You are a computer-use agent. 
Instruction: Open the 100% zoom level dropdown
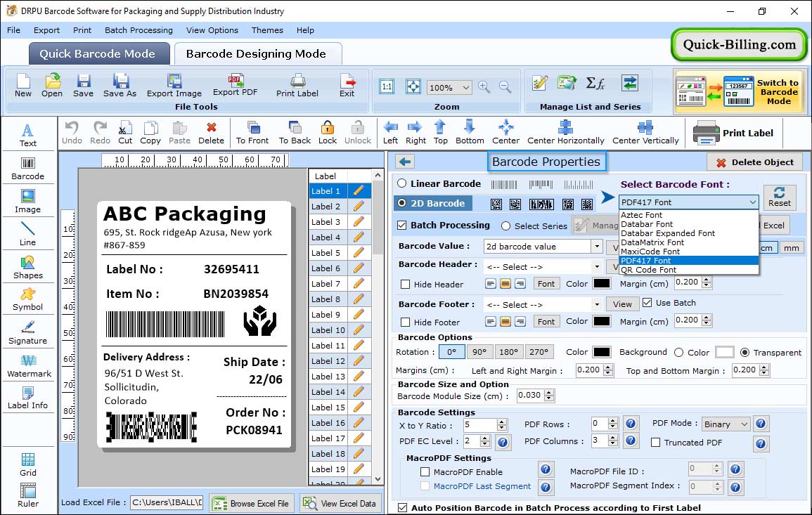click(x=449, y=87)
